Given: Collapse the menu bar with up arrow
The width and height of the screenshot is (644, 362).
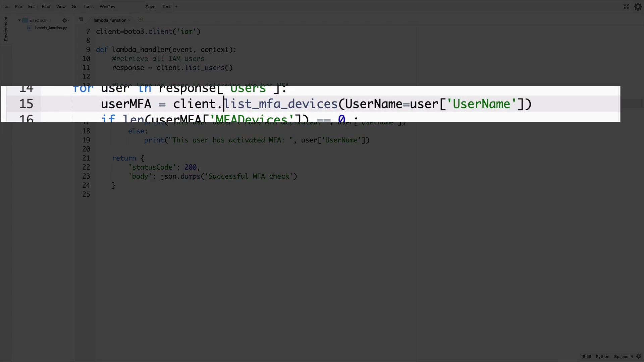Looking at the screenshot, I should click(x=6, y=7).
